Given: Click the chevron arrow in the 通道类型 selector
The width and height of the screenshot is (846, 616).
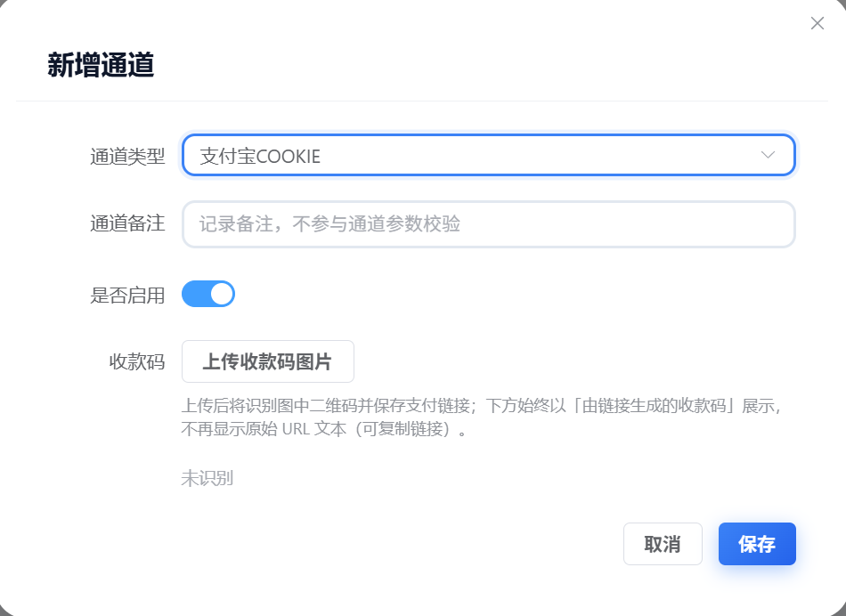Looking at the screenshot, I should [769, 155].
